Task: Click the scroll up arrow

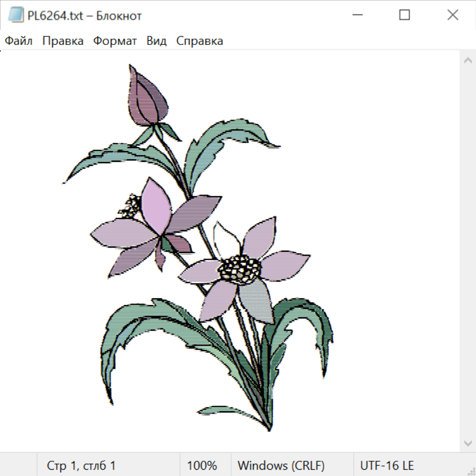Action: (x=468, y=61)
